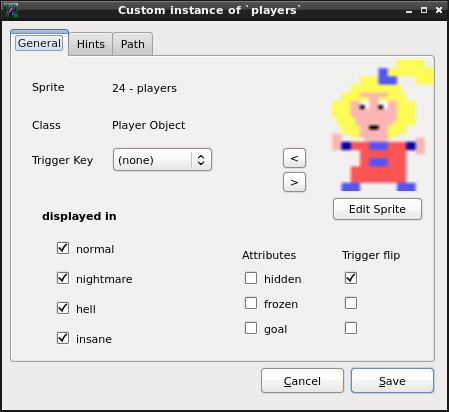This screenshot has width=449, height=412.
Task: Maximize the Custom instance dialog window
Action: point(424,10)
